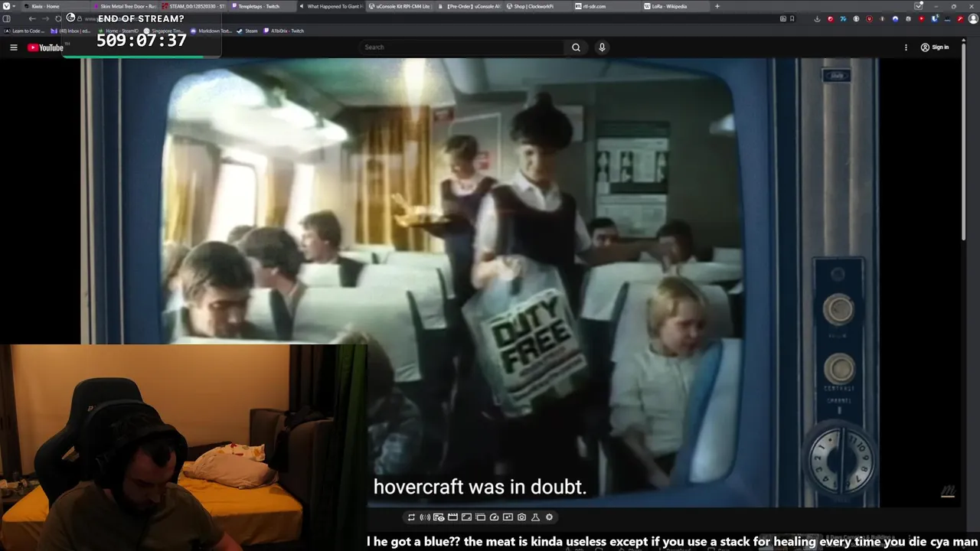Click the blue translate extension icon
The image size is (980, 551).
point(843,18)
